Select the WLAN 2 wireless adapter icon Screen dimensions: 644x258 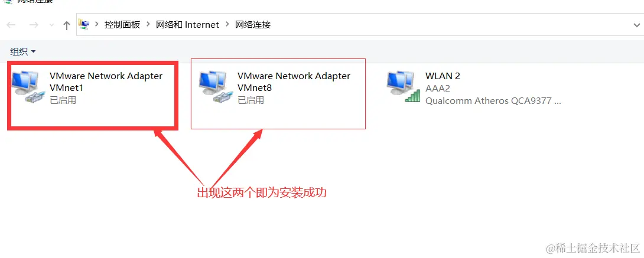[403, 87]
